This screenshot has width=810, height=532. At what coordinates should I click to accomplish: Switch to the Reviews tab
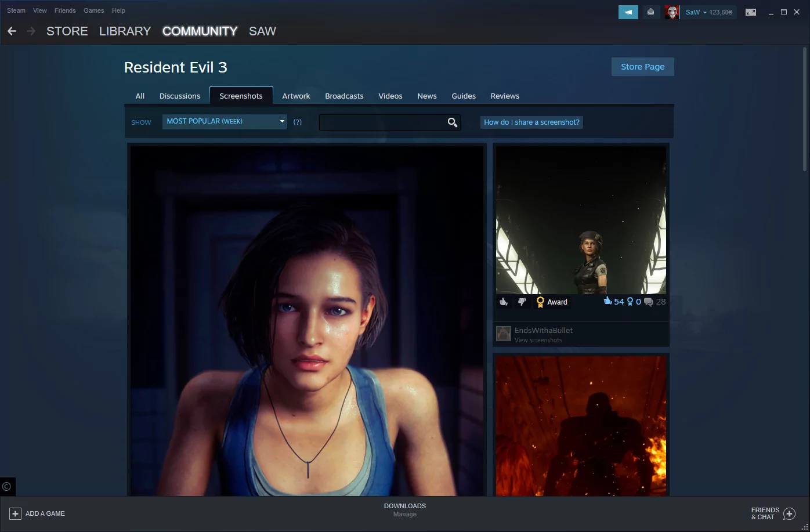point(505,96)
